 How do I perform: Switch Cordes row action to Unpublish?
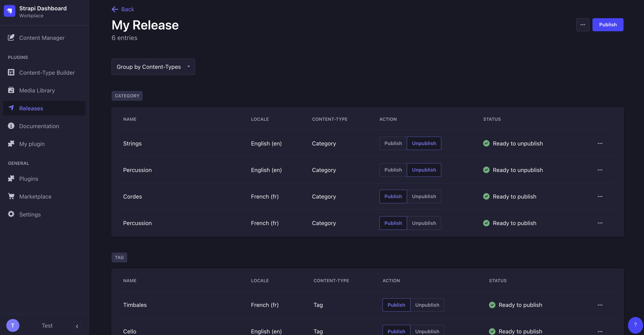(424, 197)
